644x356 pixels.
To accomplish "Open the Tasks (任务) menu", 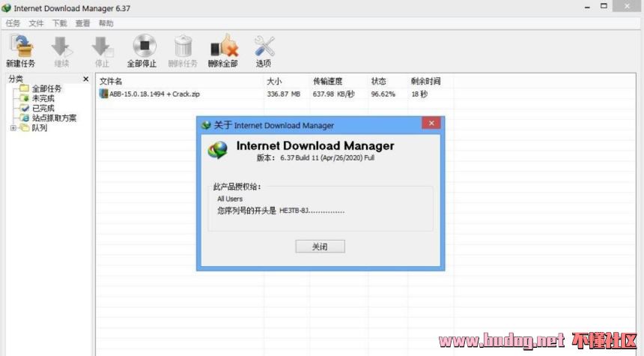I will pyautogui.click(x=13, y=23).
